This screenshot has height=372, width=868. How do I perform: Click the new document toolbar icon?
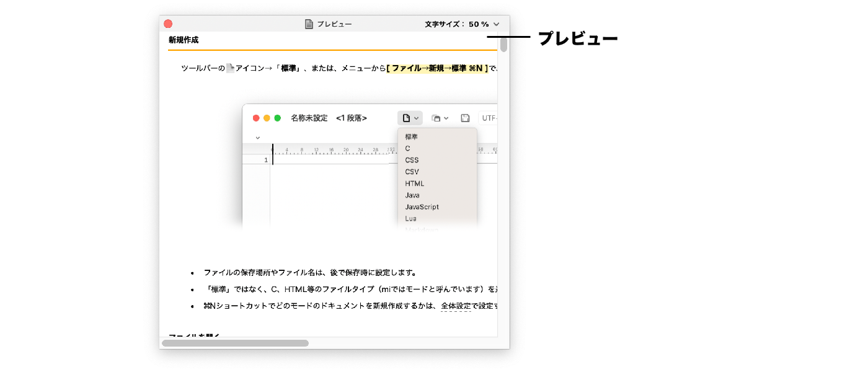pos(406,118)
